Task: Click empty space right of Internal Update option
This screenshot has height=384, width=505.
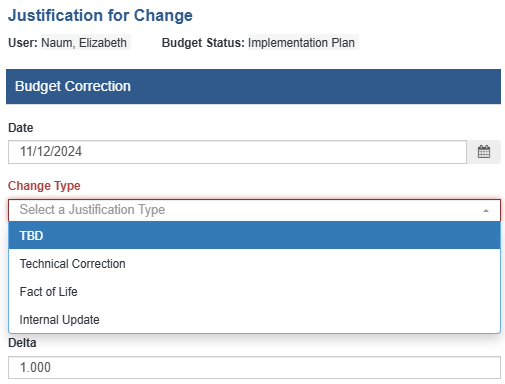Action: point(300,319)
